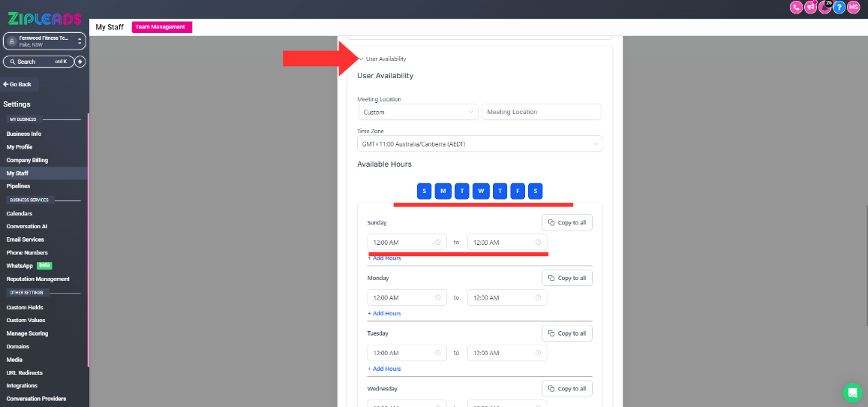Click the ZipLeads logo
Viewport: 868px width, 407px height.
[44, 18]
